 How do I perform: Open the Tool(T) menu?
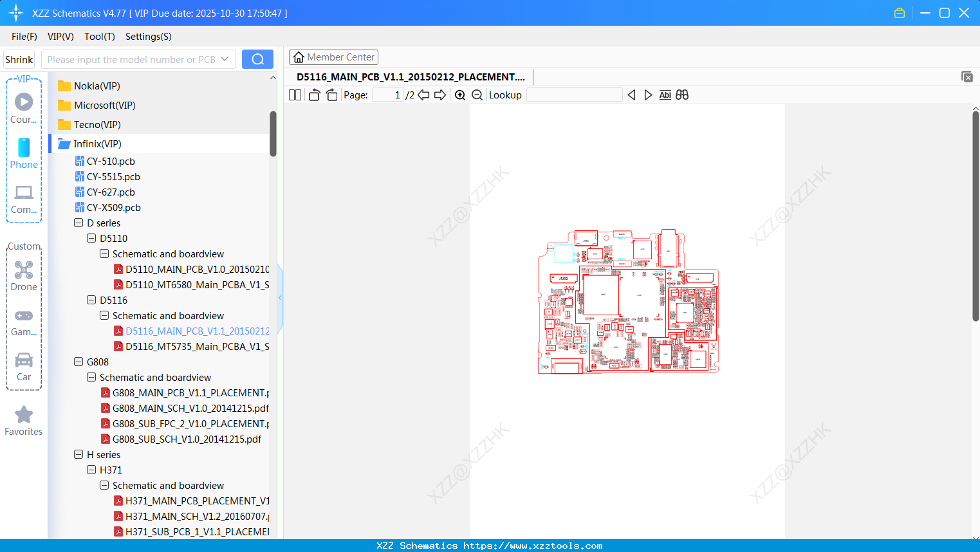click(x=99, y=37)
